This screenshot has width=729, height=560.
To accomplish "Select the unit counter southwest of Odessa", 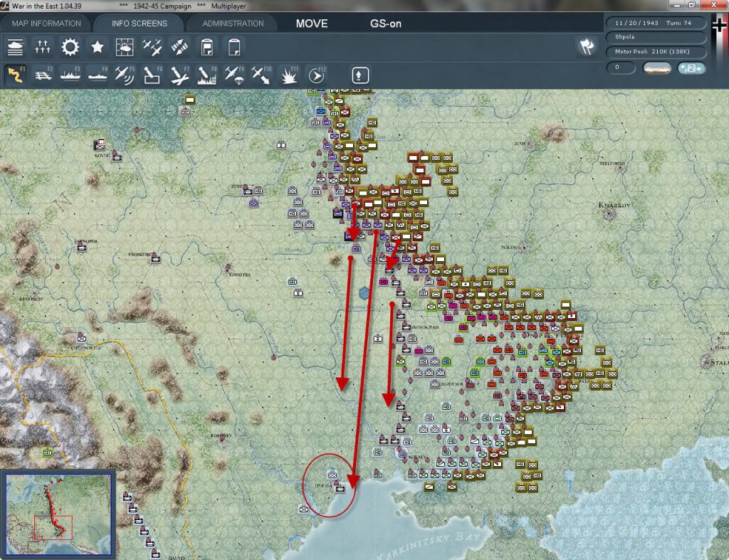I will click(x=303, y=509).
